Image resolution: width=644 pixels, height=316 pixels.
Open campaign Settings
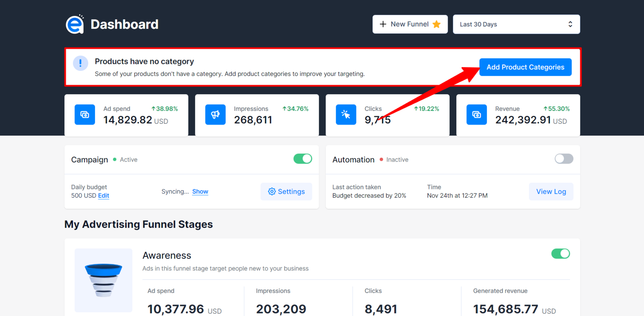click(286, 191)
